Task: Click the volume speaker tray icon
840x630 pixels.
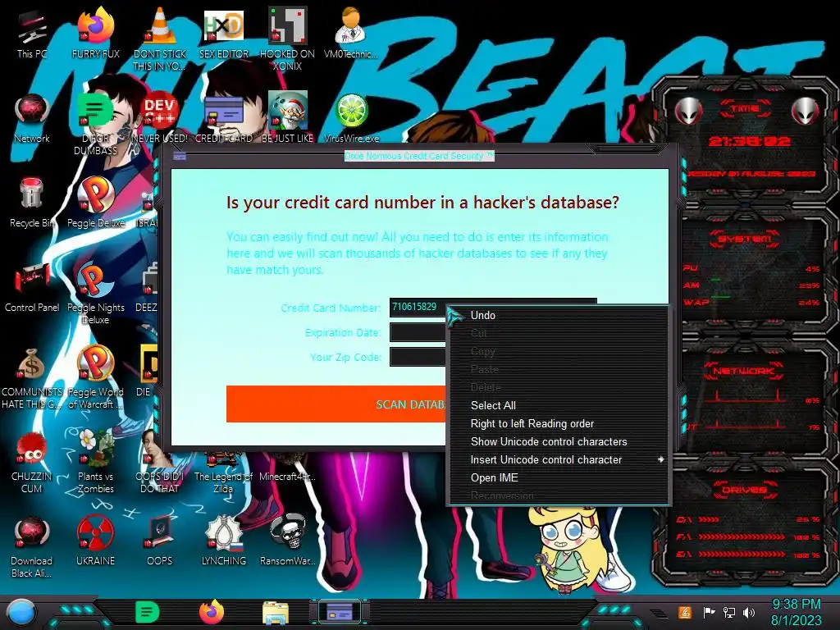Action: (749, 612)
